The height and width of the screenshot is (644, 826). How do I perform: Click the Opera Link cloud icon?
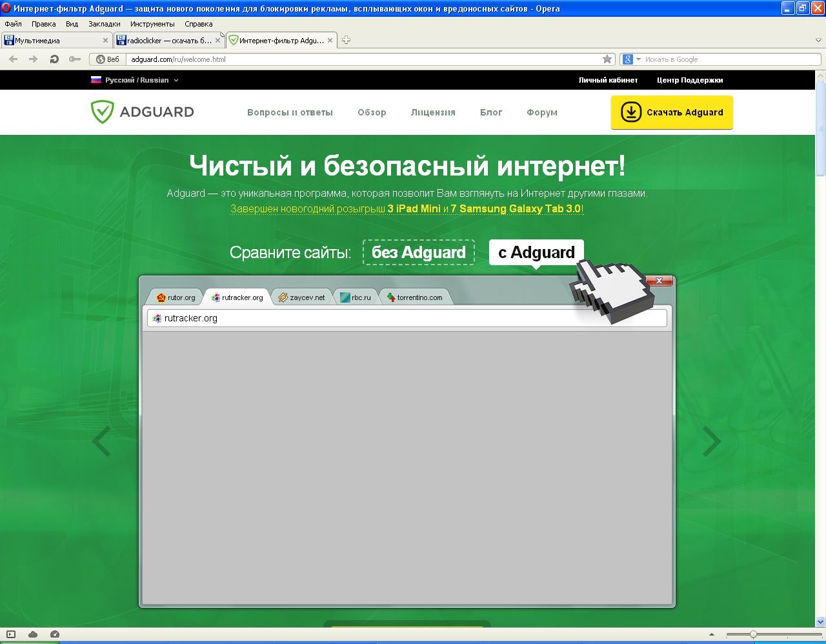pyautogui.click(x=33, y=634)
